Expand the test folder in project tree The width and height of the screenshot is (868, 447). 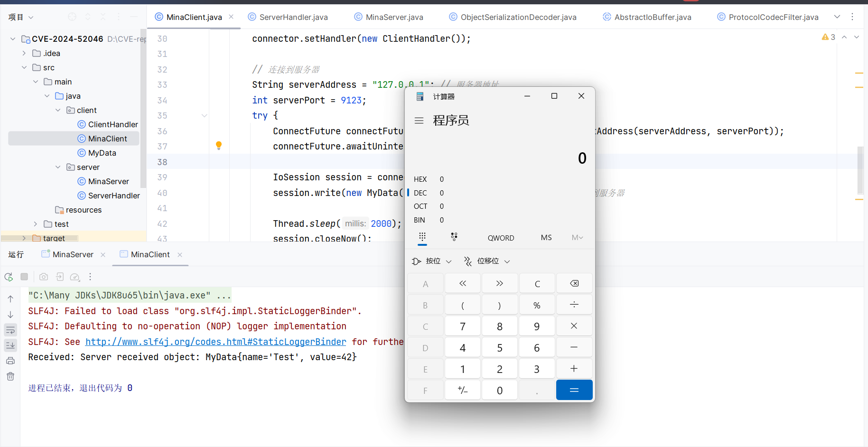36,224
